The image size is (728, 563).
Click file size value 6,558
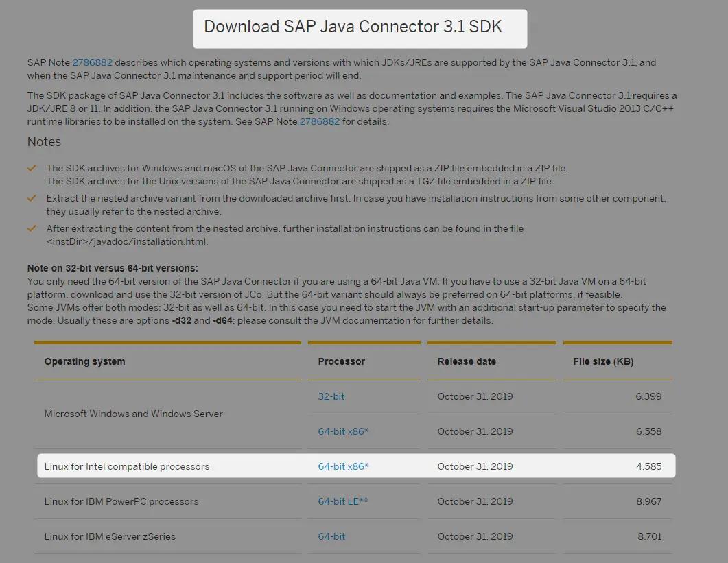tap(648, 431)
